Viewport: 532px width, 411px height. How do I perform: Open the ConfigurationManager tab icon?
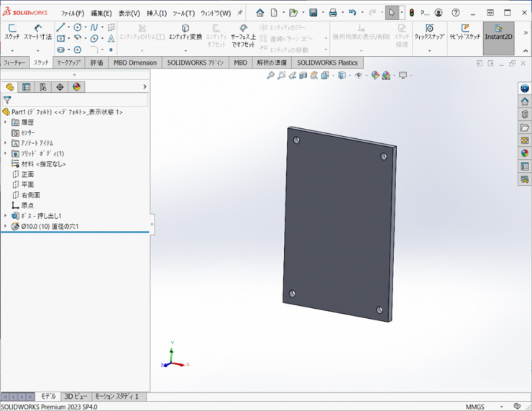pyautogui.click(x=43, y=87)
